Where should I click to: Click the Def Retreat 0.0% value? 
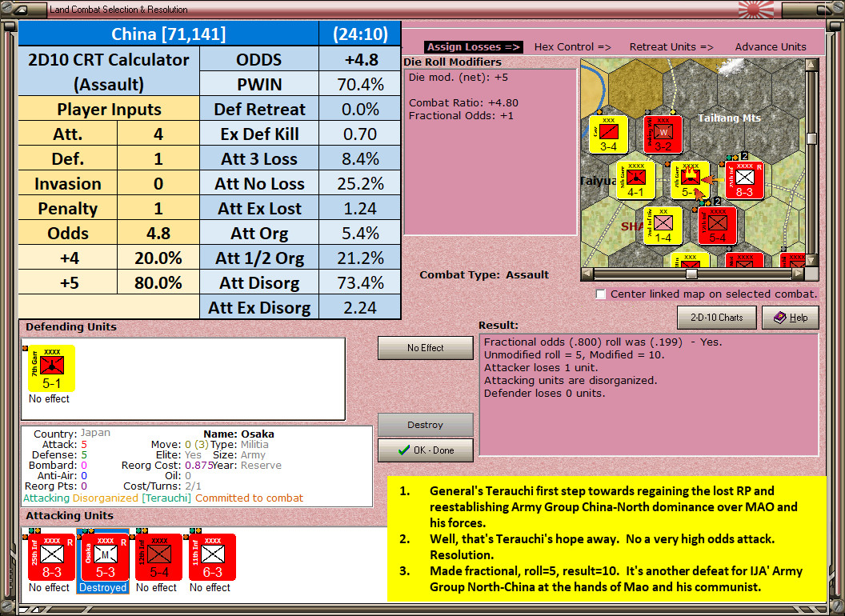click(360, 109)
